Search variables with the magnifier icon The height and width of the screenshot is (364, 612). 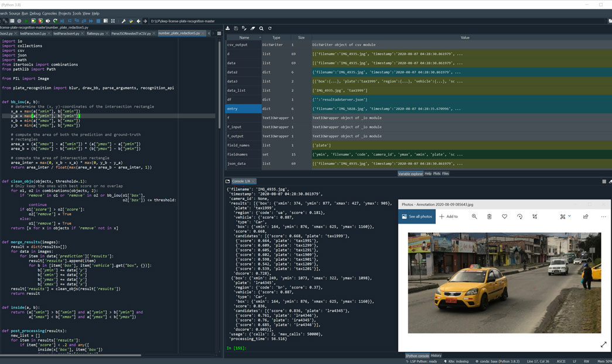261,28
